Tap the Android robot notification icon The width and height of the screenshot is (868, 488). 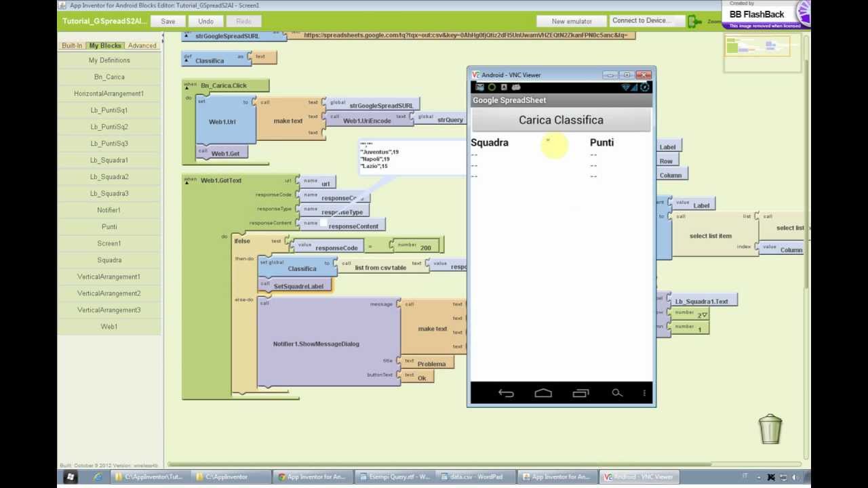(x=516, y=87)
